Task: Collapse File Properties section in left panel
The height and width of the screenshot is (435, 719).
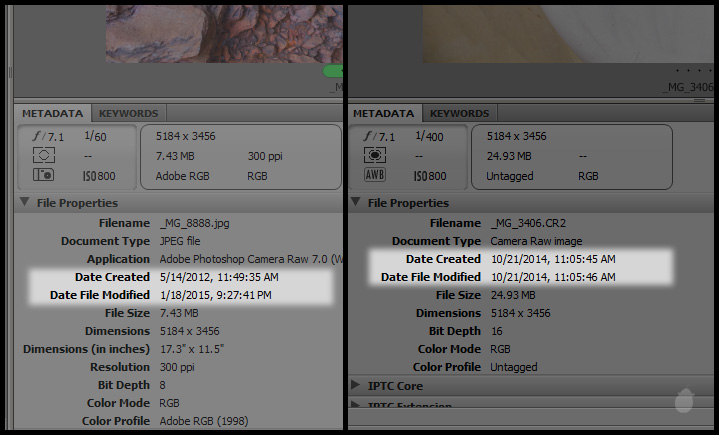Action: pos(23,203)
